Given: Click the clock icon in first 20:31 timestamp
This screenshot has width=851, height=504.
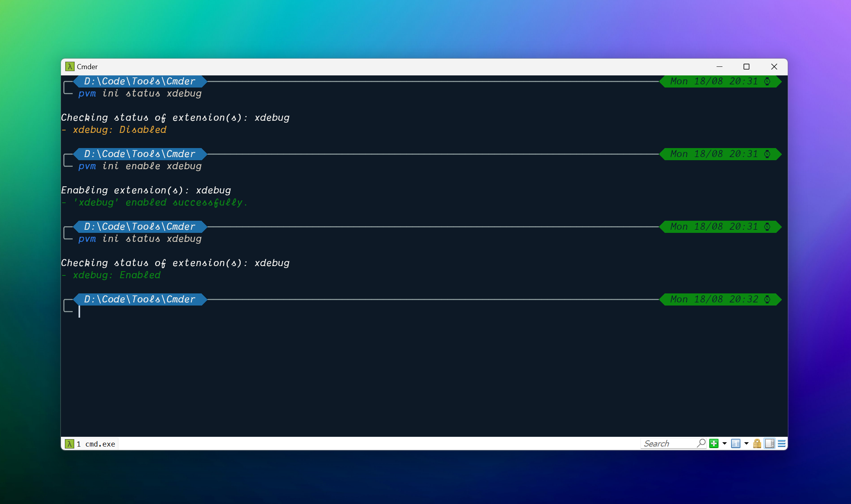Looking at the screenshot, I should [x=767, y=81].
